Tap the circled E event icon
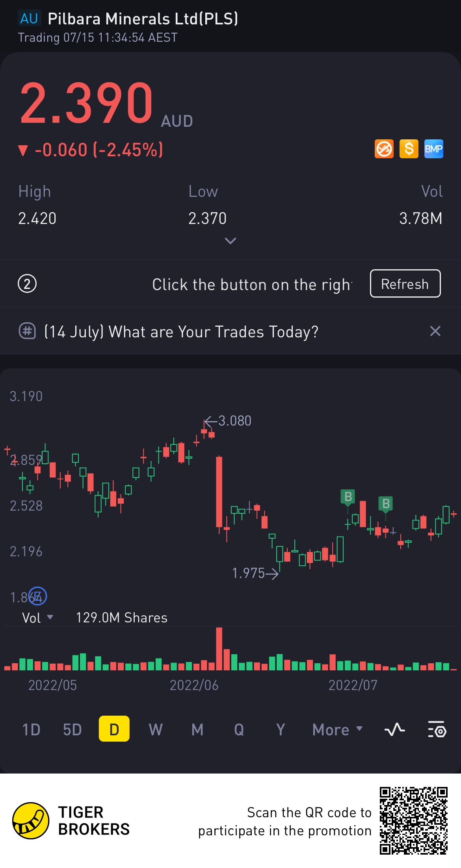The height and width of the screenshot is (868, 461). coord(38,596)
